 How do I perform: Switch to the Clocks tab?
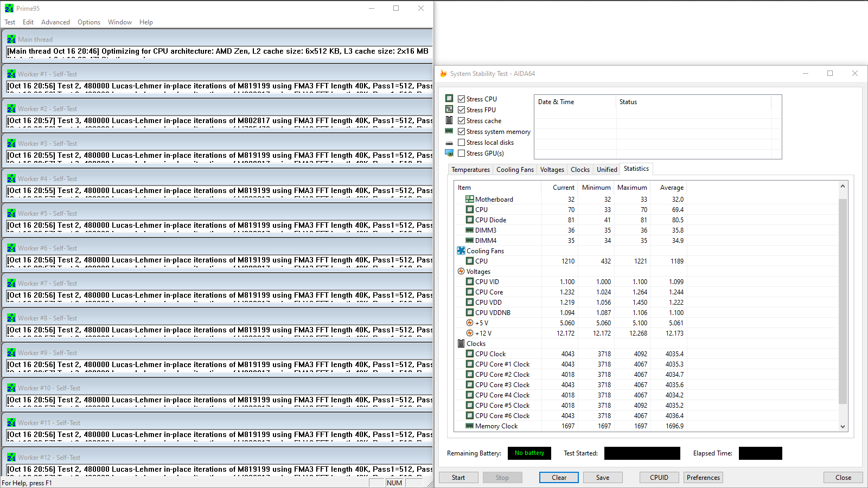(x=580, y=170)
